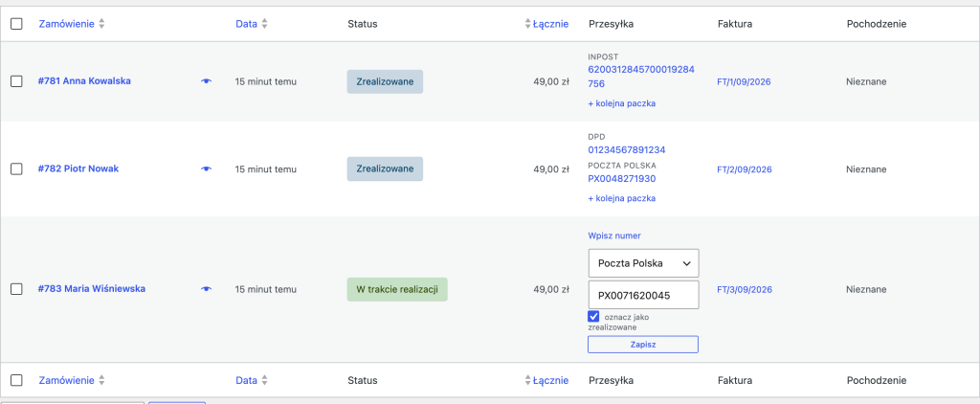Screen dimensions: 980x404
Task: Open the Poczta Polska carrier dropdown
Action: click(x=643, y=263)
